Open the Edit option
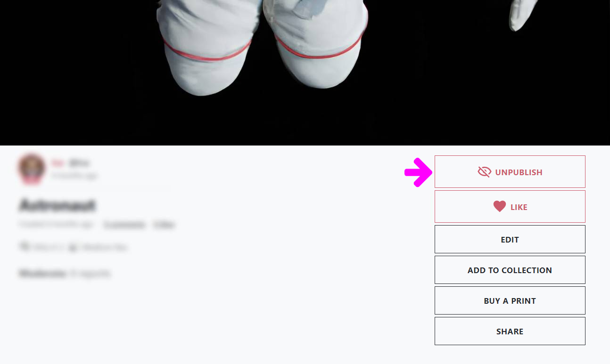 coord(510,239)
